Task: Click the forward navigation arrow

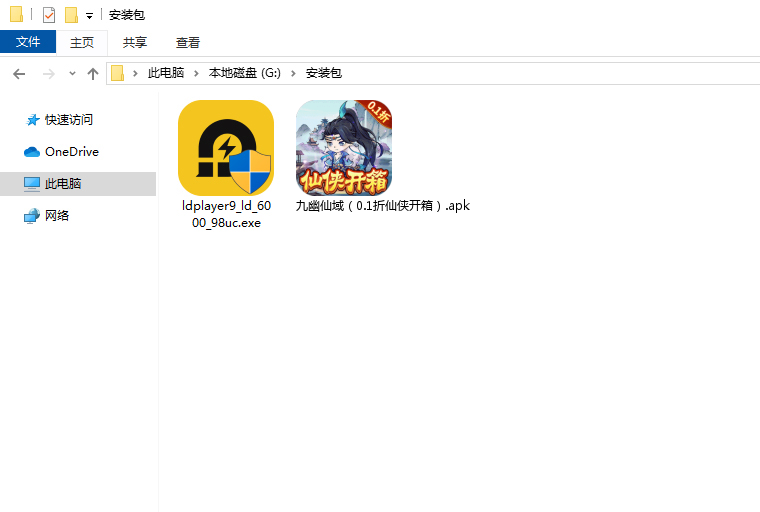Action: 47,74
